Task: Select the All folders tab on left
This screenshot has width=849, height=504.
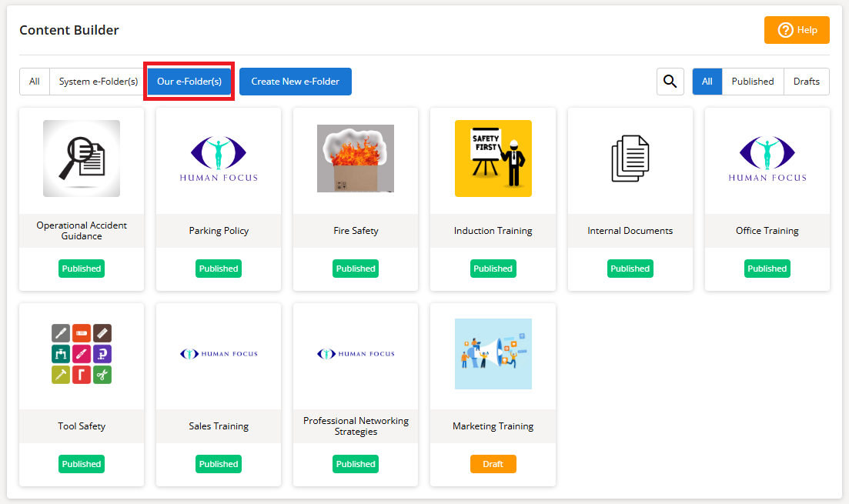Action: point(35,82)
